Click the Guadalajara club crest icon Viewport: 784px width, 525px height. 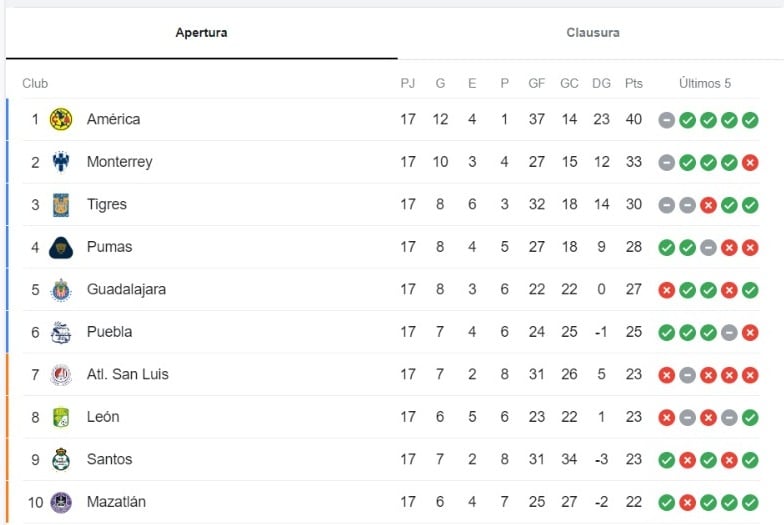pyautogui.click(x=61, y=289)
